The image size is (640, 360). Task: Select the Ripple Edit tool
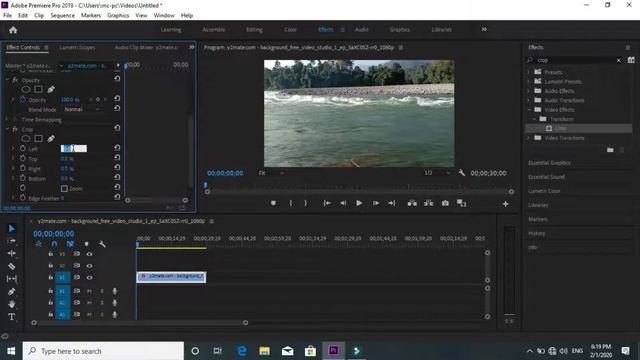click(x=12, y=253)
